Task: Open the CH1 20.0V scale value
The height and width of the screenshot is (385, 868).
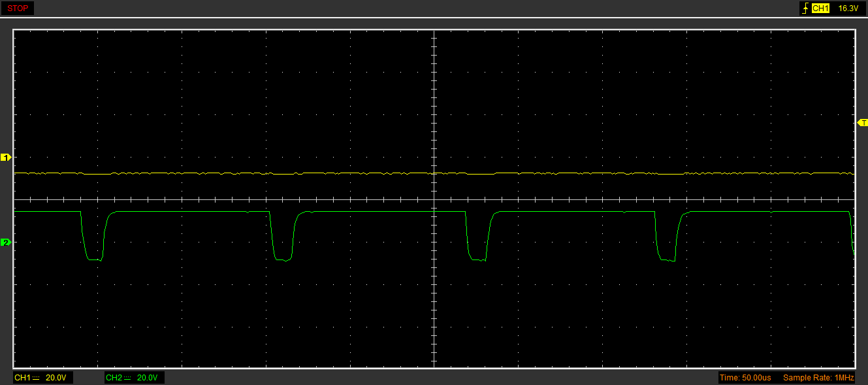Action: tap(56, 378)
